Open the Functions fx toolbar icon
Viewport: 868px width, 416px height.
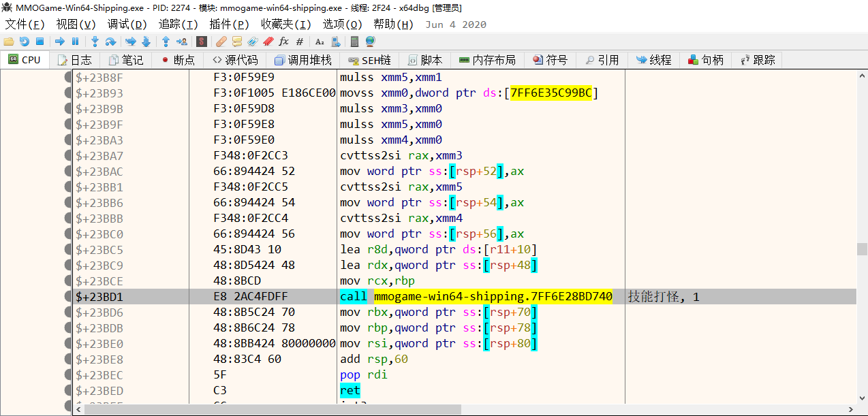point(283,42)
